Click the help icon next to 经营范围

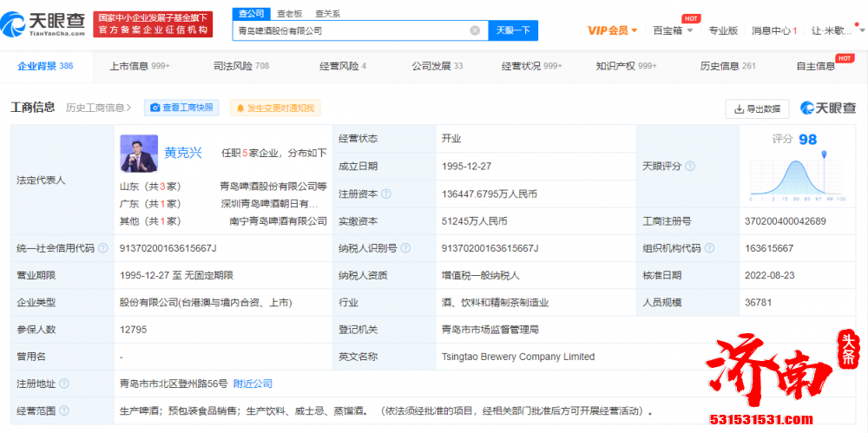click(64, 410)
